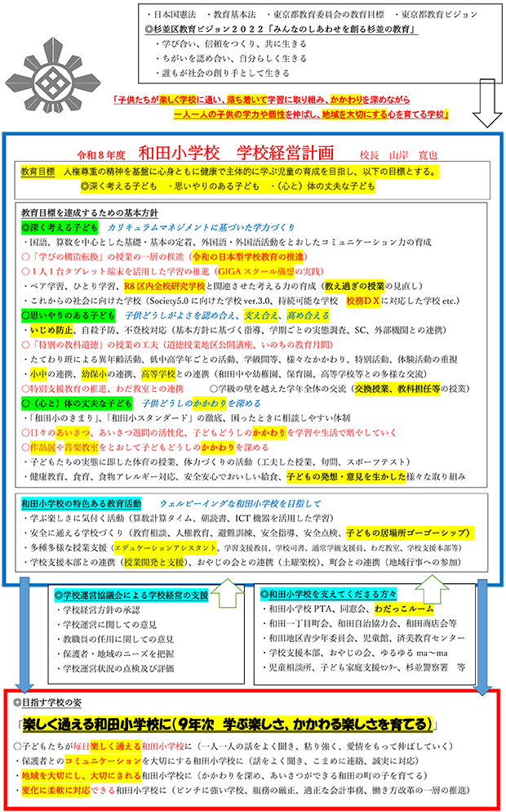This screenshot has height=812, width=506.
Task: Click the text "令和８年度"
Action: click(x=101, y=155)
